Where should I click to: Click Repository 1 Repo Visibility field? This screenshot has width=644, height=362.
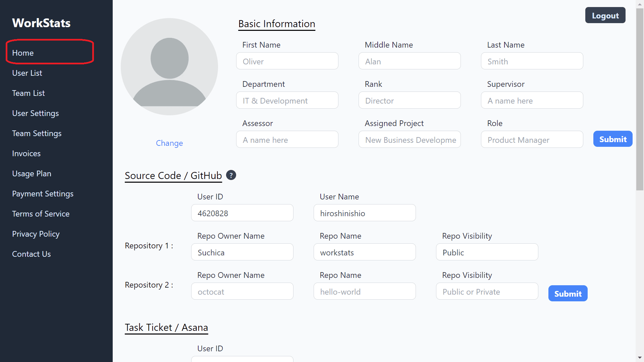pyautogui.click(x=487, y=252)
